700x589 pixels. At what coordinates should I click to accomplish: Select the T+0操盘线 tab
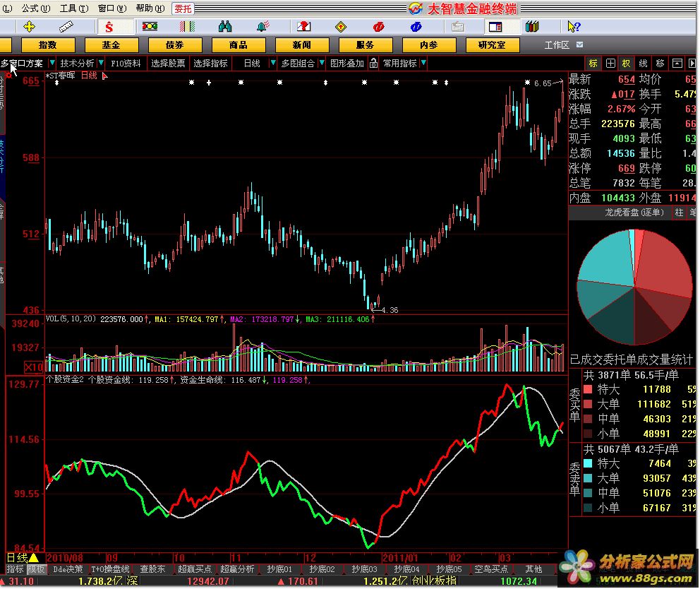(x=110, y=569)
